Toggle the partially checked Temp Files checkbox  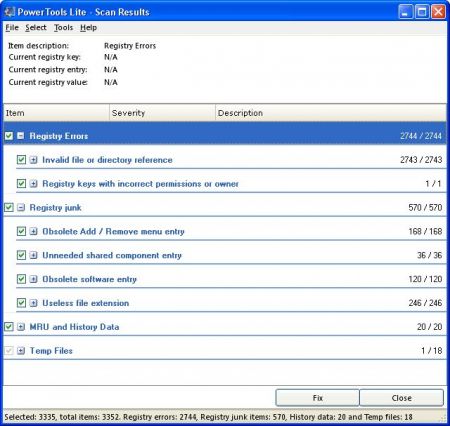tap(9, 351)
